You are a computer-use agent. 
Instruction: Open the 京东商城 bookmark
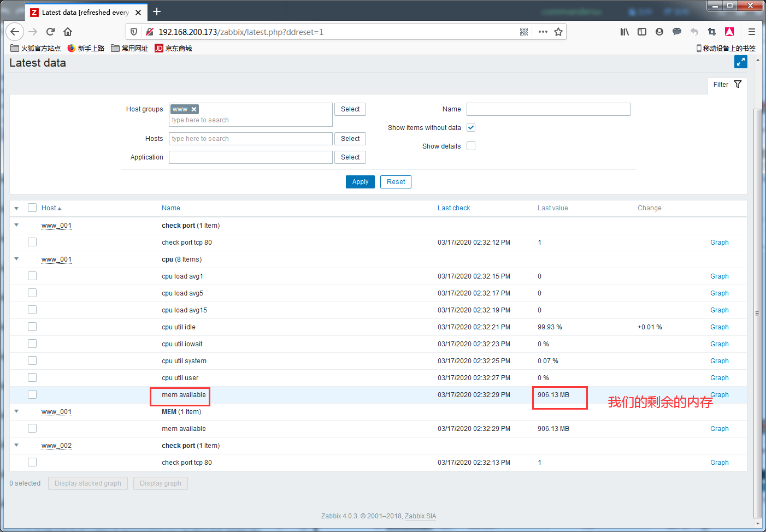[x=173, y=48]
